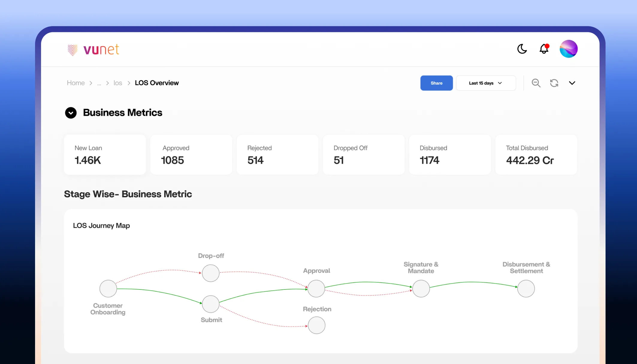The image size is (637, 364).
Task: Click the Approval node circle
Action: (316, 289)
